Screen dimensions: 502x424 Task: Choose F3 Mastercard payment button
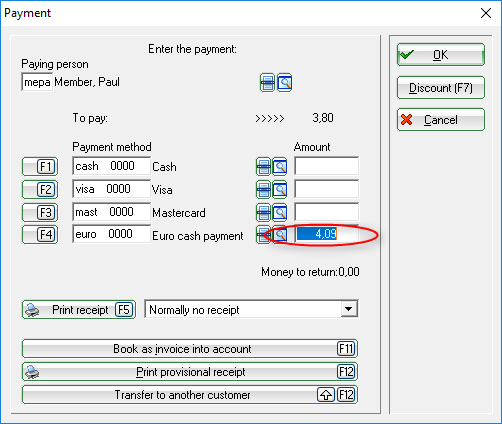(40, 212)
